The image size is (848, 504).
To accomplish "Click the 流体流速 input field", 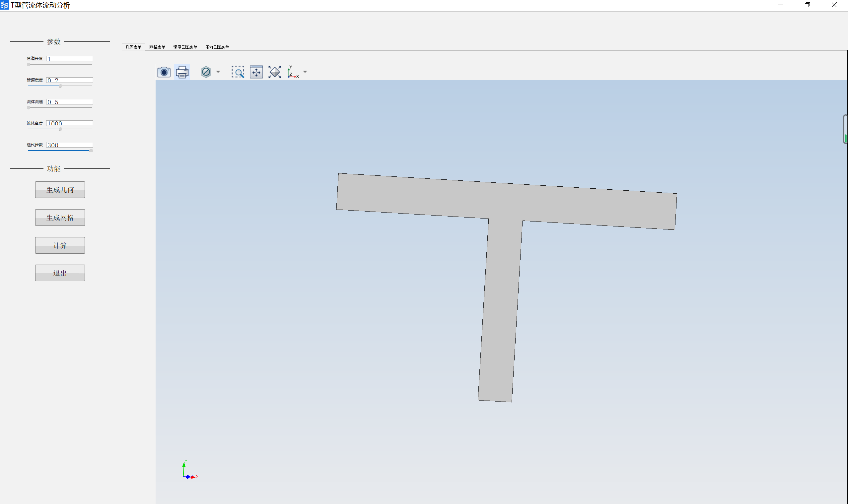I will coord(70,102).
